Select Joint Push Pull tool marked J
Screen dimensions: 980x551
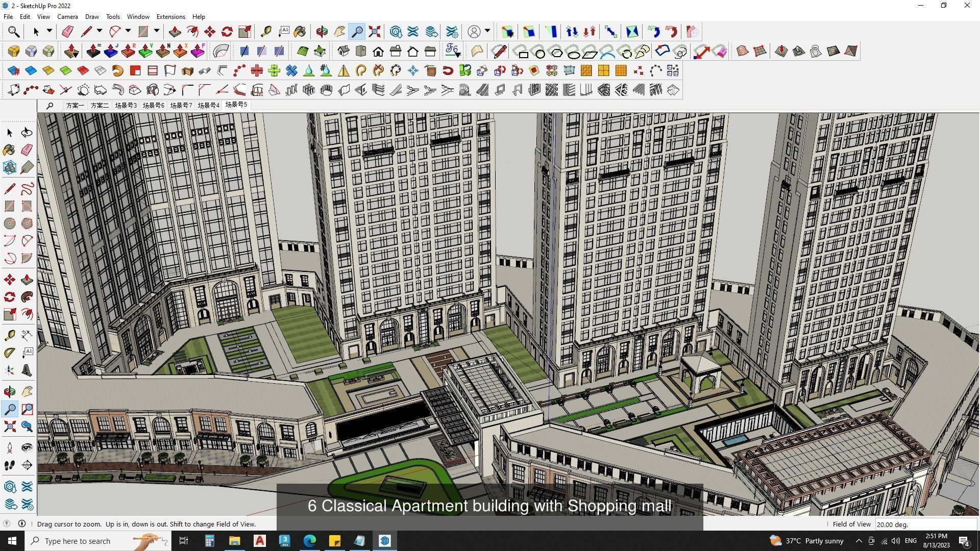click(x=111, y=51)
